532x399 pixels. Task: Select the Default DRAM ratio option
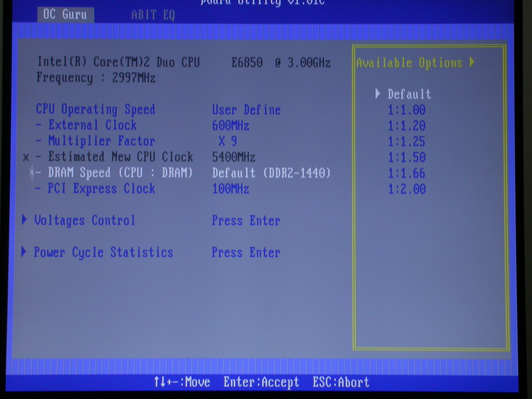[409, 94]
